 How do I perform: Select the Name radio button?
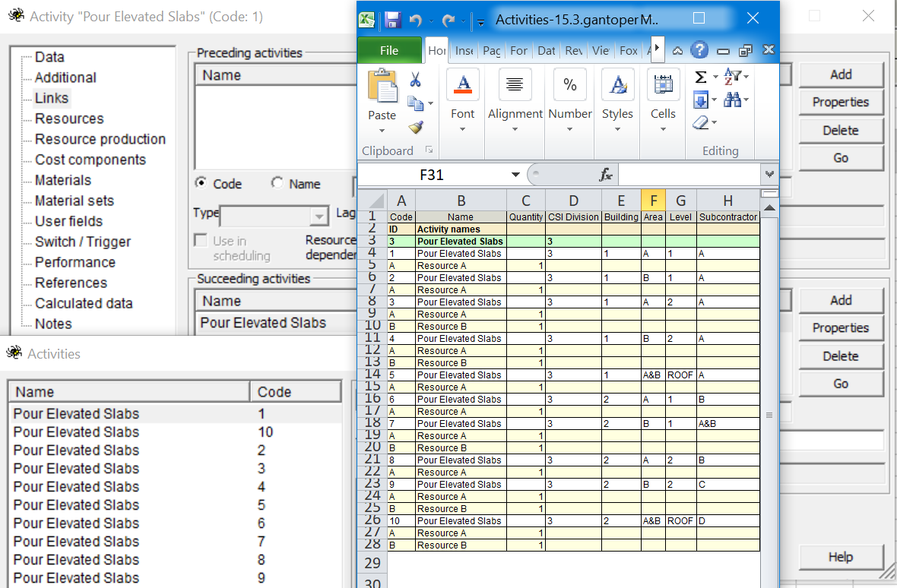click(277, 183)
